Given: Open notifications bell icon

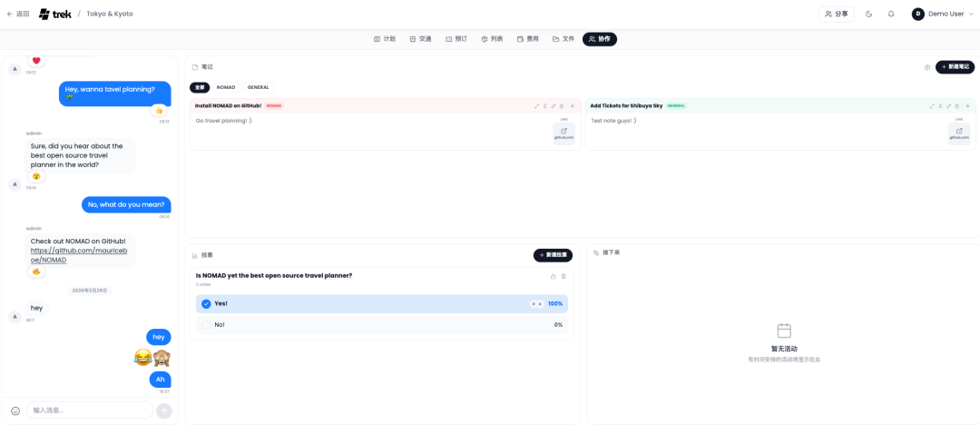Looking at the screenshot, I should 891,14.
